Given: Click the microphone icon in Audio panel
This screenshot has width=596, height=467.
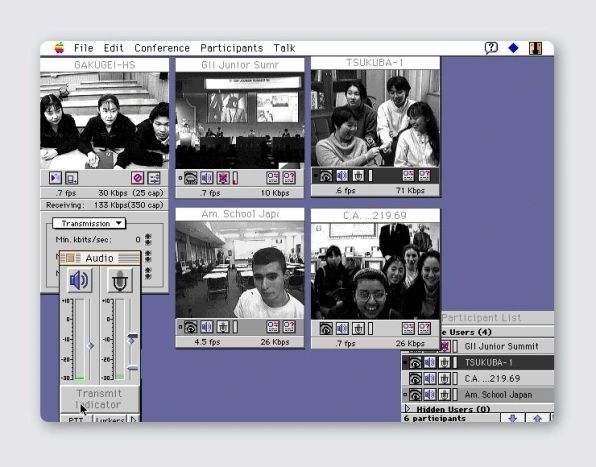Looking at the screenshot, I should [x=120, y=280].
